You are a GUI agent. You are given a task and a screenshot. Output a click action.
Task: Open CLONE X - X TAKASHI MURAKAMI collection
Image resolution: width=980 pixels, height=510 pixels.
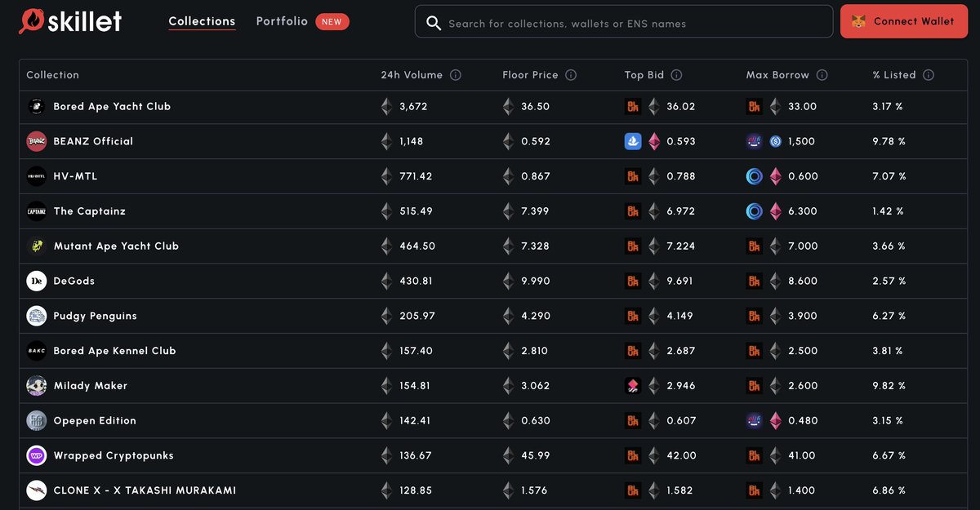click(145, 490)
